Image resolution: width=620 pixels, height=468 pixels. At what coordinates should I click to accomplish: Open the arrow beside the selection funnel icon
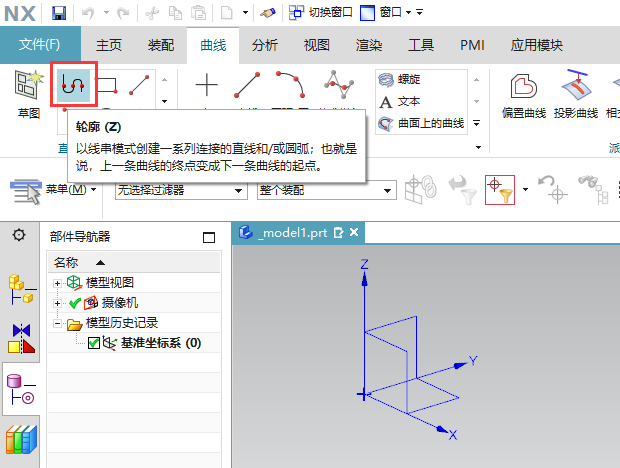click(x=525, y=190)
